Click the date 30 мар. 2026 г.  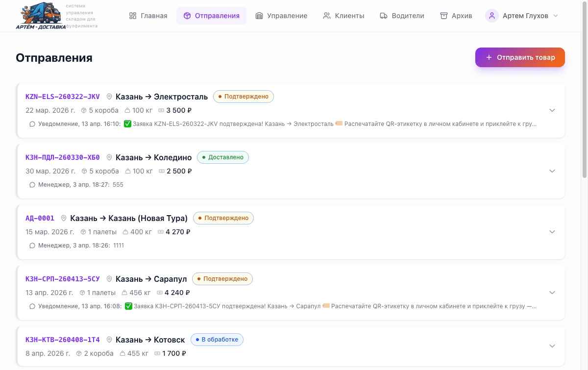click(50, 171)
